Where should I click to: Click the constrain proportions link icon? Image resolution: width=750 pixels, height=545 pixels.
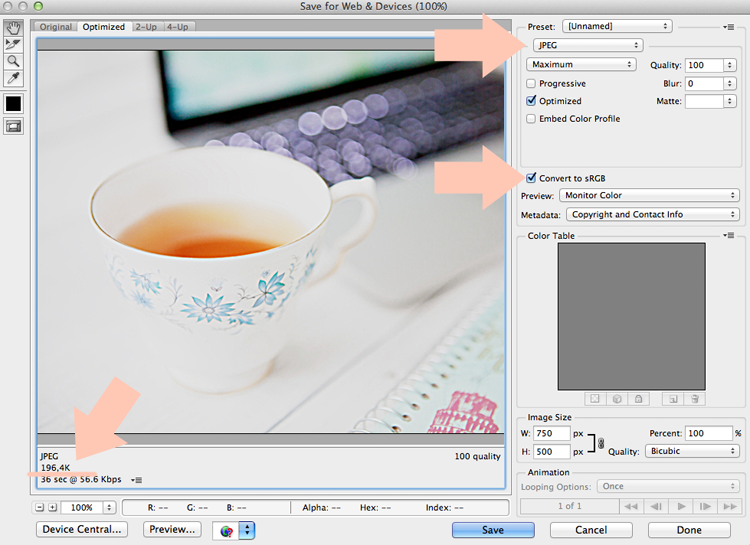coord(601,443)
